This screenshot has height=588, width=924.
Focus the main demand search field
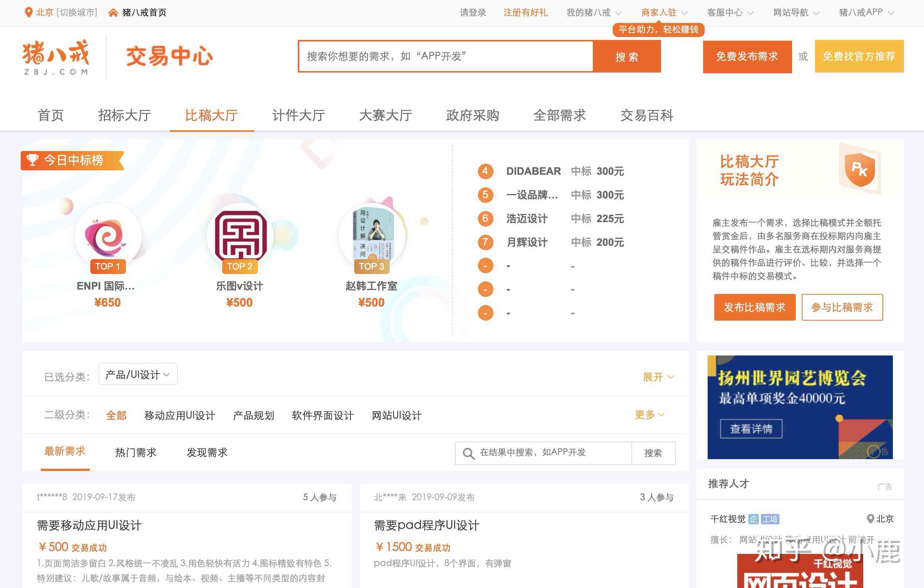446,56
